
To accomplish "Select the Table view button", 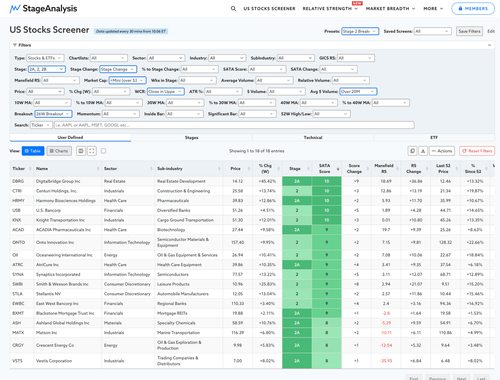I will pyautogui.click(x=33, y=151).
